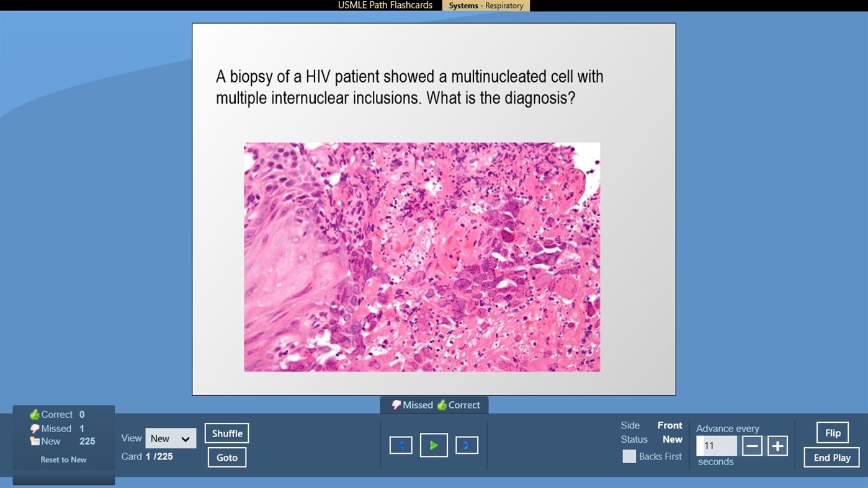Image resolution: width=868 pixels, height=488 pixels.
Task: Click the folder icon beside New count
Action: click(x=35, y=441)
